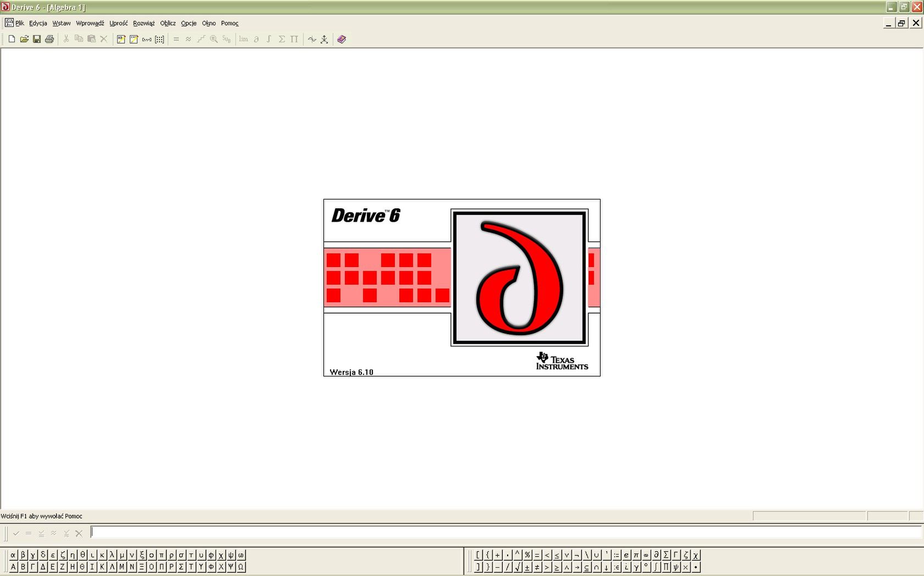Open the Uprość menu

118,23
